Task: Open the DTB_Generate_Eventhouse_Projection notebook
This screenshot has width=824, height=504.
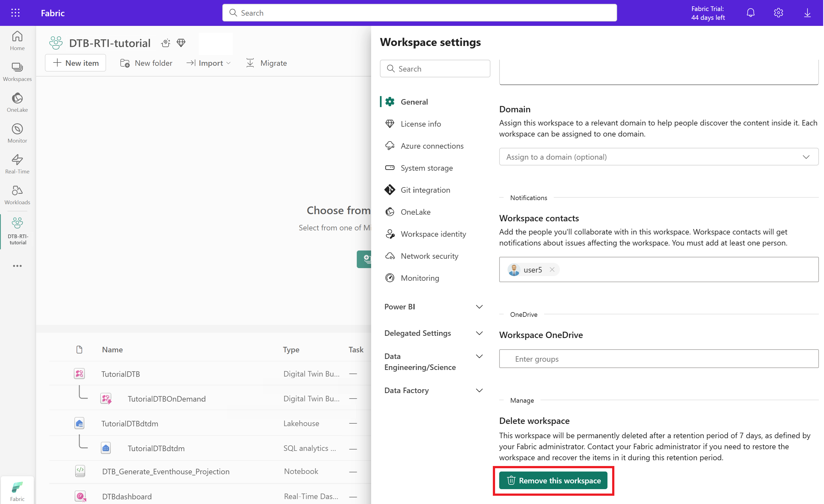Action: click(166, 471)
